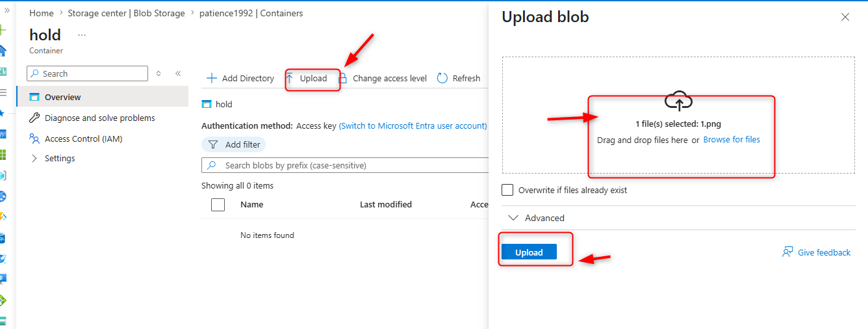
Task: Click the home icon in left rail
Action: pyautogui.click(x=3, y=51)
